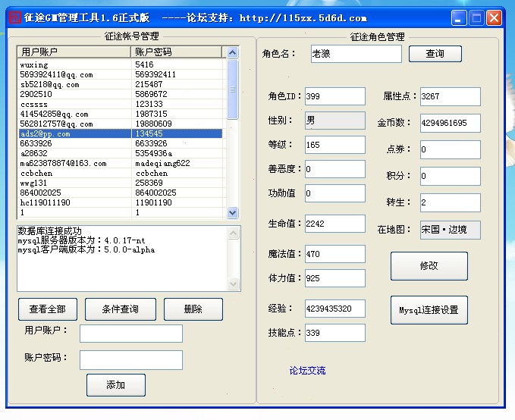
Task: Click the 添加 add button
Action: (x=115, y=385)
